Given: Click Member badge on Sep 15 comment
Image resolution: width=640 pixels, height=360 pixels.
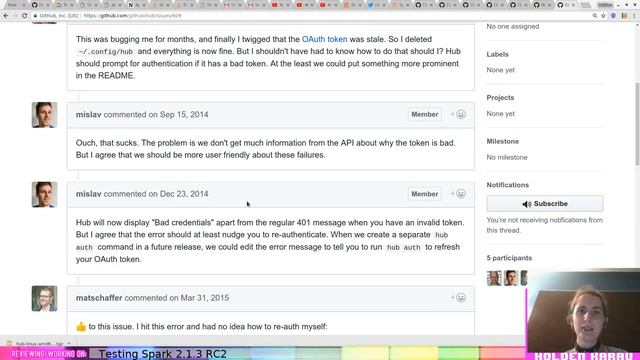Looking at the screenshot, I should tap(424, 114).
